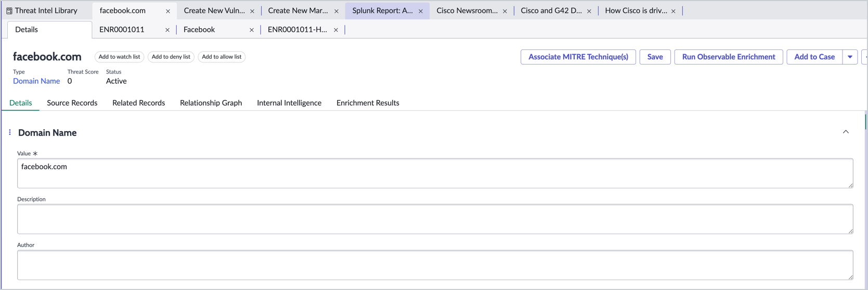Click Add to deny list button
This screenshot has width=868, height=290.
click(171, 57)
